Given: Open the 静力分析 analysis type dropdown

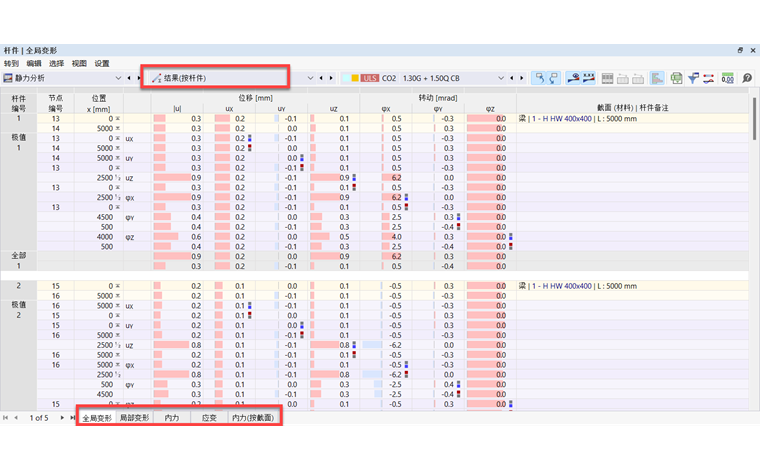Looking at the screenshot, I should tap(118, 78).
